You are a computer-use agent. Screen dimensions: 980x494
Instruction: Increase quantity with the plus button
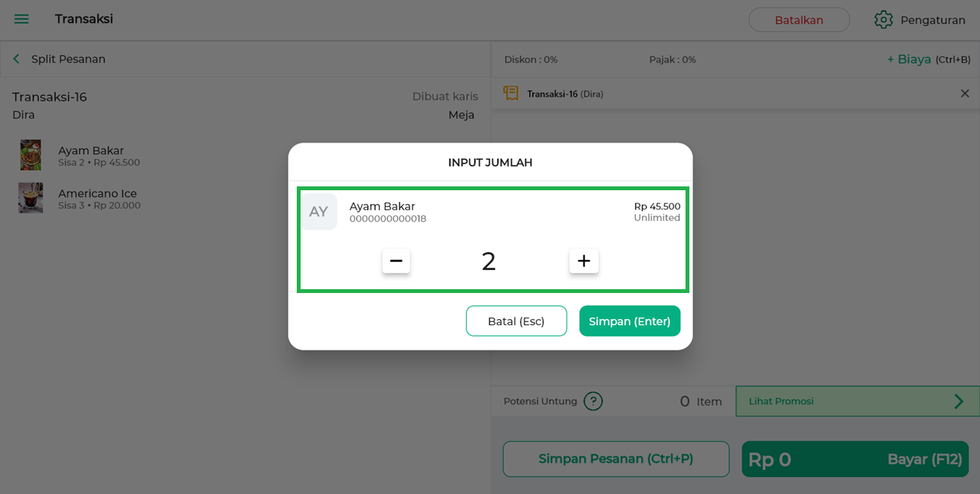click(584, 261)
